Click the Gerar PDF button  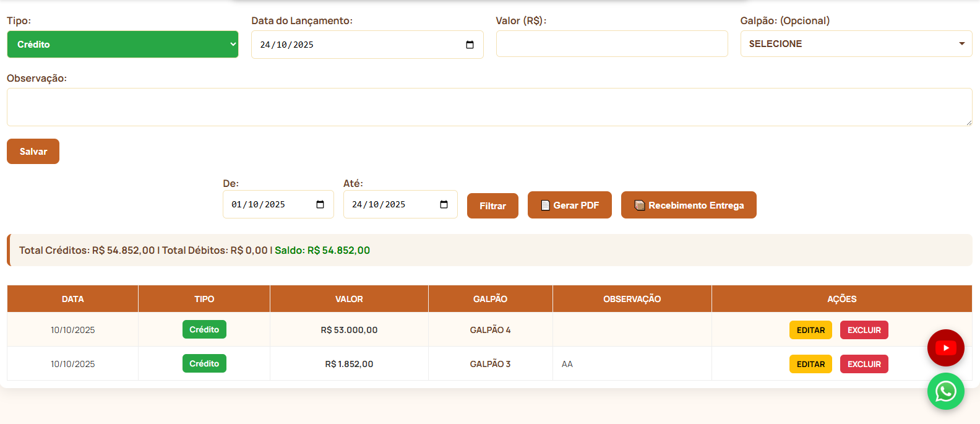(569, 205)
